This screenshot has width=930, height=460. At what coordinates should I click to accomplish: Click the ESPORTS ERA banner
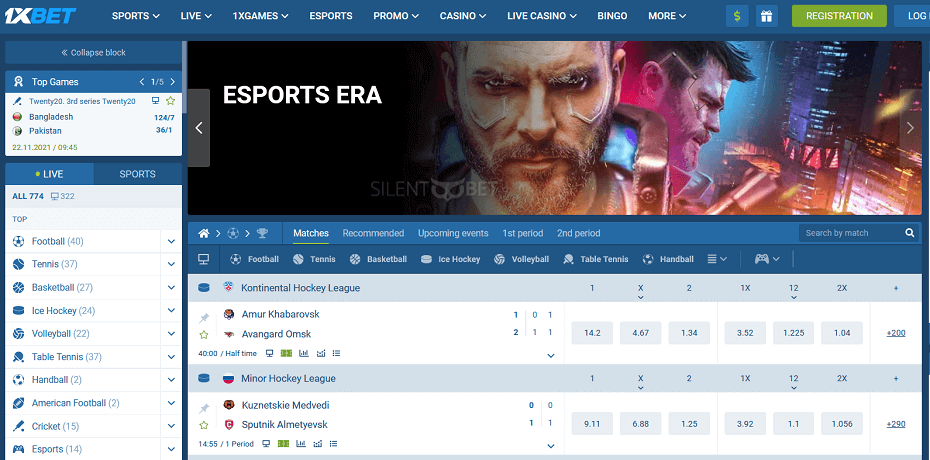click(x=555, y=128)
